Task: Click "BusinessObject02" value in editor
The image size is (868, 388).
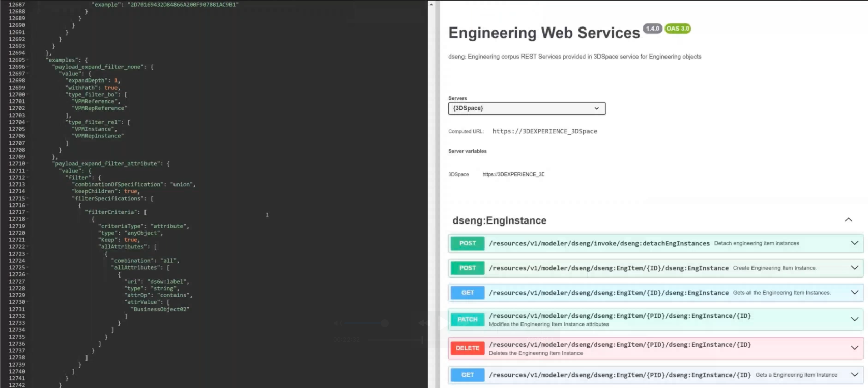Action: point(160,309)
